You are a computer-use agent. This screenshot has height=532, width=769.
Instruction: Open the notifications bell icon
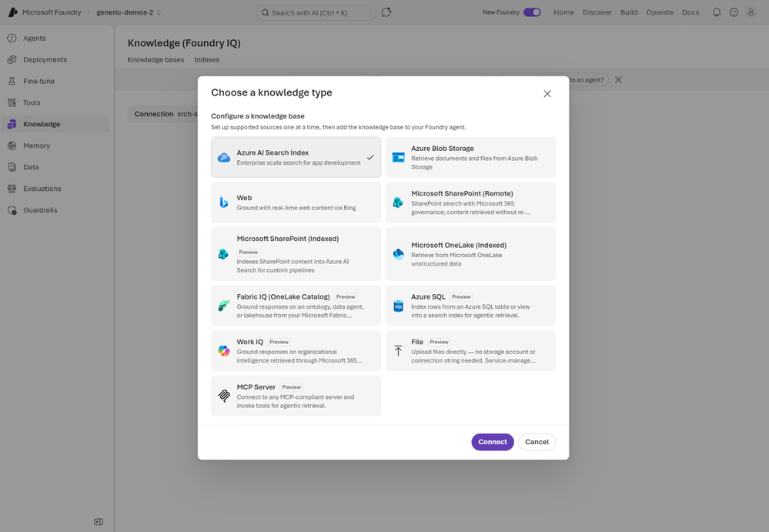(717, 12)
